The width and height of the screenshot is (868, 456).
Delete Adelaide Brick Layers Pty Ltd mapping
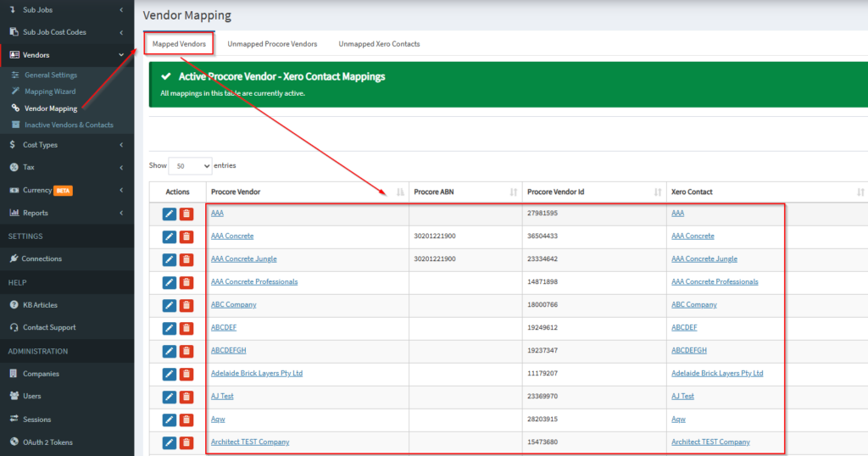pyautogui.click(x=186, y=374)
